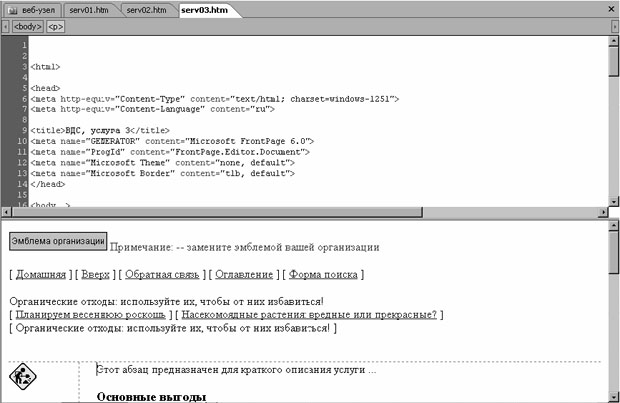Screen dimensions: 620x403
Task: Close the current document with X
Action: click(611, 9)
